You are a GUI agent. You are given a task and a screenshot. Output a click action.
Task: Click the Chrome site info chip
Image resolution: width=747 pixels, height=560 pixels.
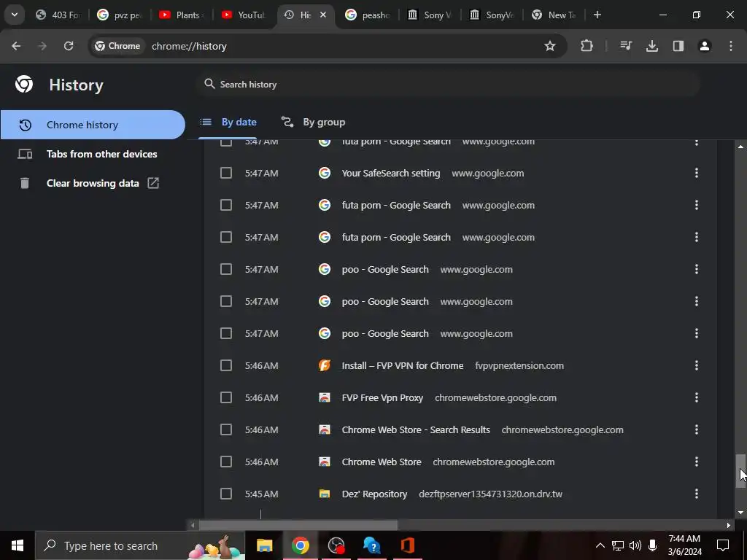(x=117, y=46)
